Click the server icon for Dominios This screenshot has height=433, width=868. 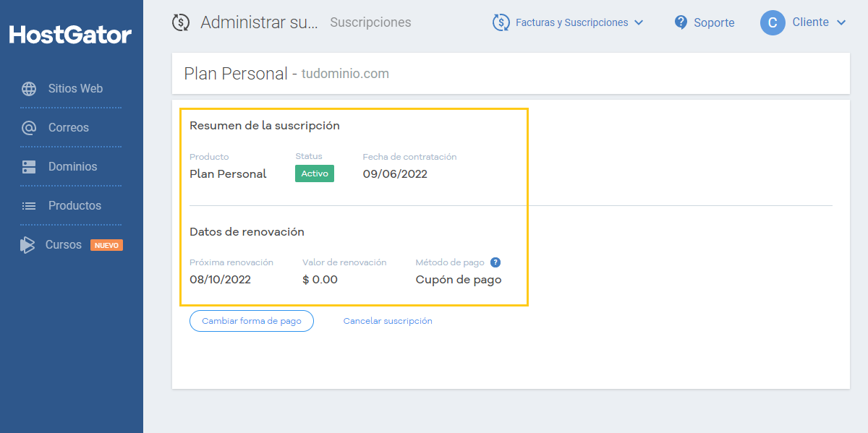(x=29, y=167)
